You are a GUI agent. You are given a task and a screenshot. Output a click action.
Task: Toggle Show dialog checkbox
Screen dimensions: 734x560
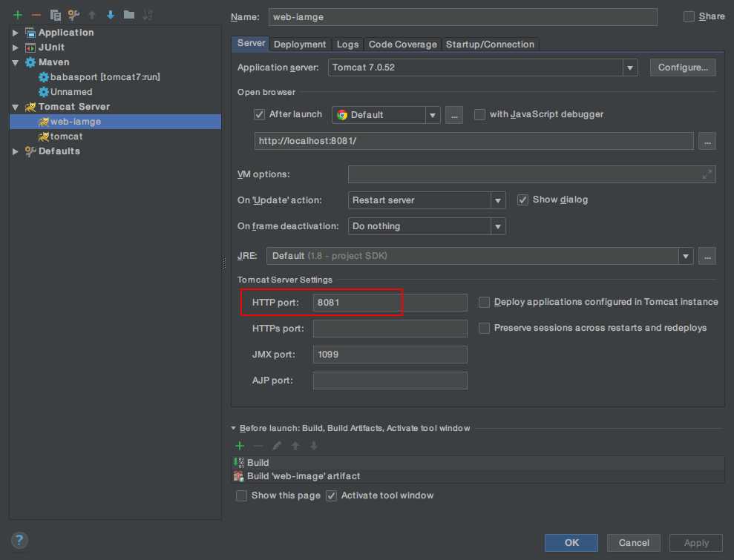522,200
